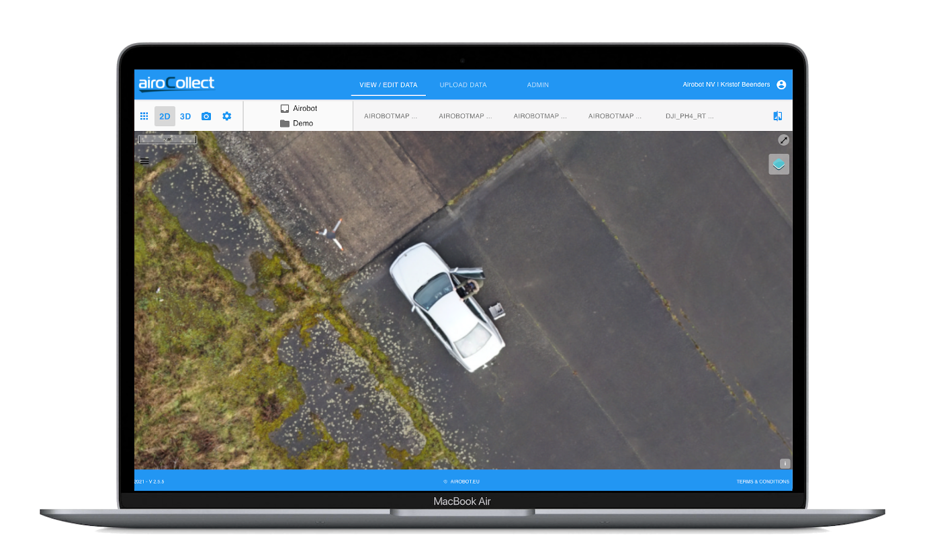927x560 pixels.
Task: Click the airoCollect logo
Action: pos(177,84)
